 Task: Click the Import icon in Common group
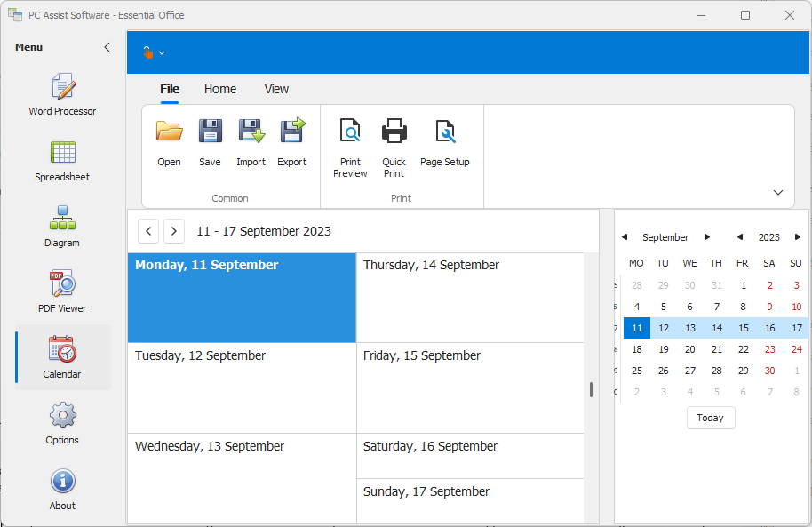[x=251, y=132]
